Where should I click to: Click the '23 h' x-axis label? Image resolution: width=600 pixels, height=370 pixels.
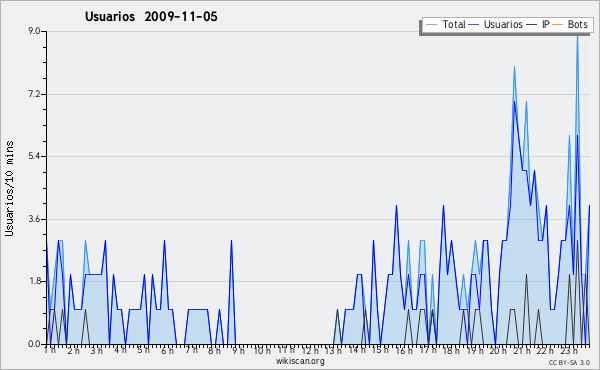pos(569,350)
